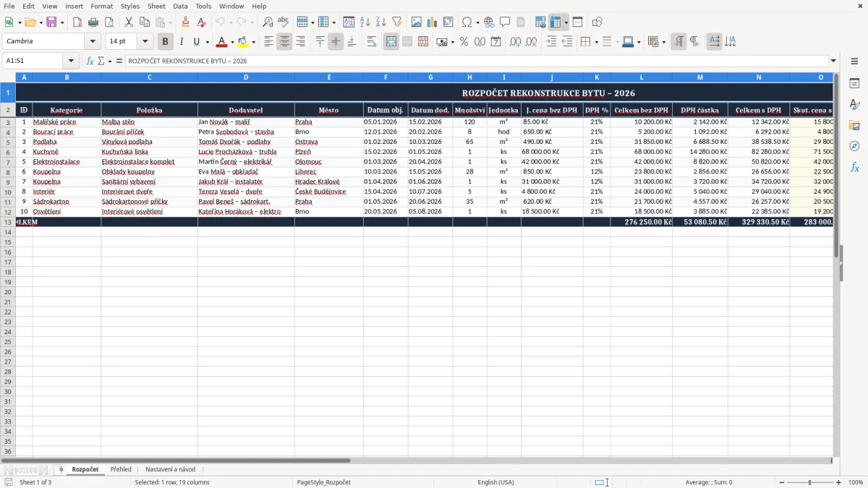
Task: Insert Chart icon in toolbar
Action: tap(433, 22)
